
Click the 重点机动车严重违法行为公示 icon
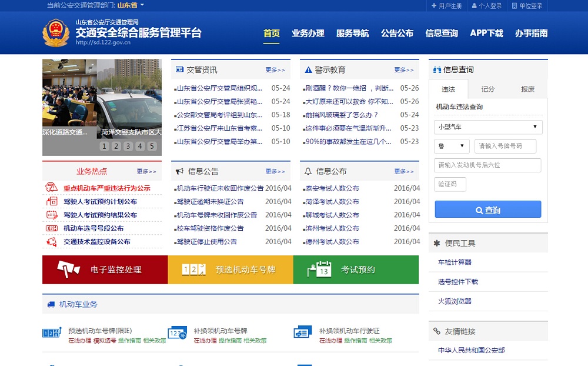click(52, 188)
